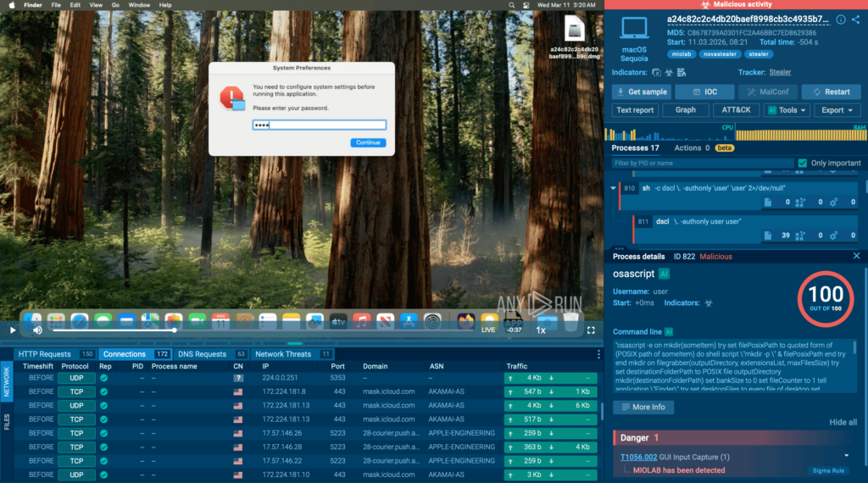Click the first indicator icon after Indicators label
Screen dimensions: 868x483
[657, 73]
